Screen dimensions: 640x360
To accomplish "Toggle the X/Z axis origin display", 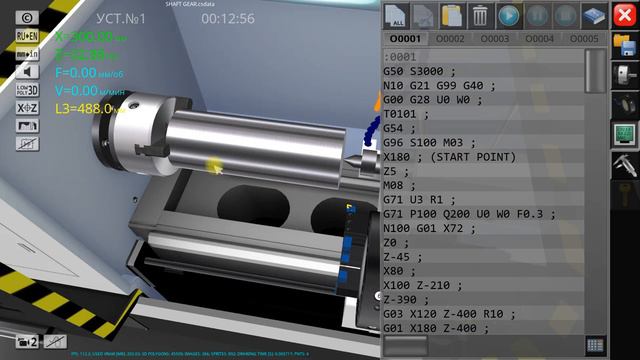I will tap(27, 108).
